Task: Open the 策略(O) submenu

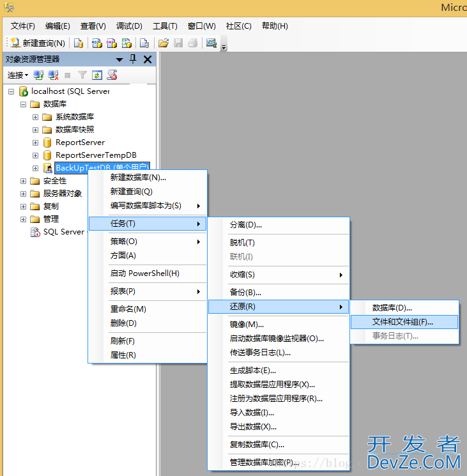Action: click(x=147, y=242)
